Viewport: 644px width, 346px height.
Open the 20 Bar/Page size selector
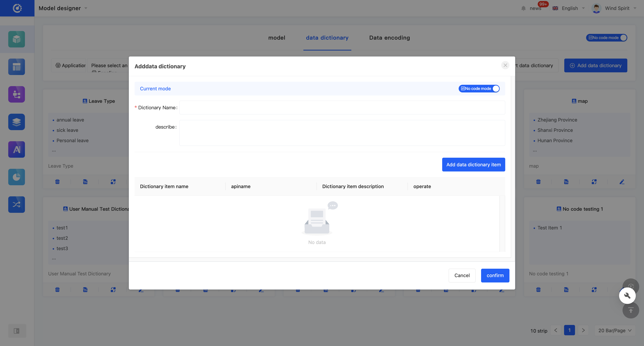pos(614,330)
